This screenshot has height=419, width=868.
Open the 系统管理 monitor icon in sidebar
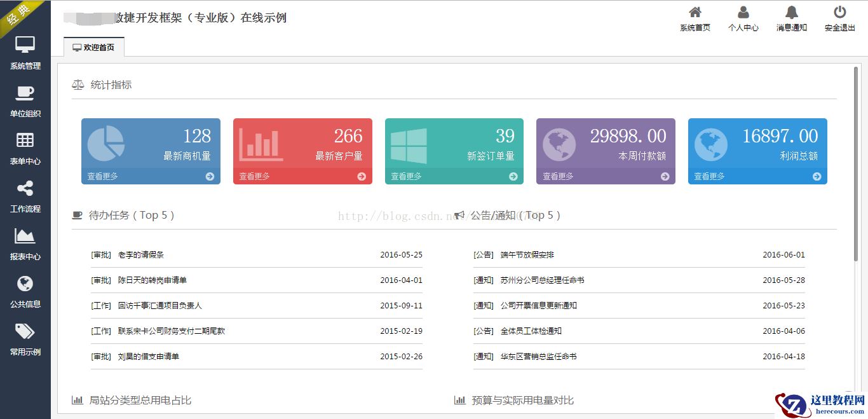(25, 46)
